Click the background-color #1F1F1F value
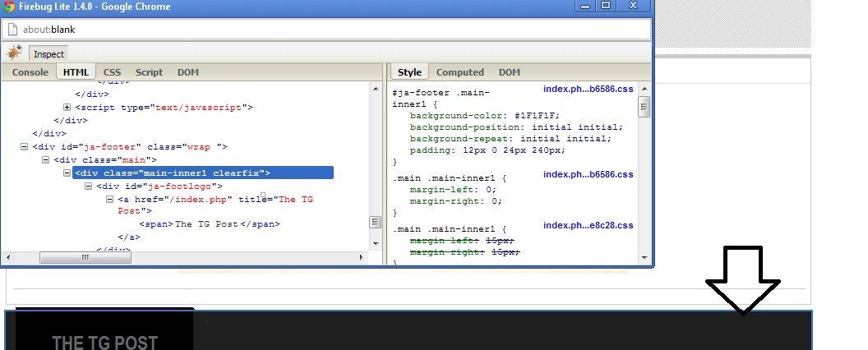This screenshot has width=868, height=350. click(x=537, y=116)
